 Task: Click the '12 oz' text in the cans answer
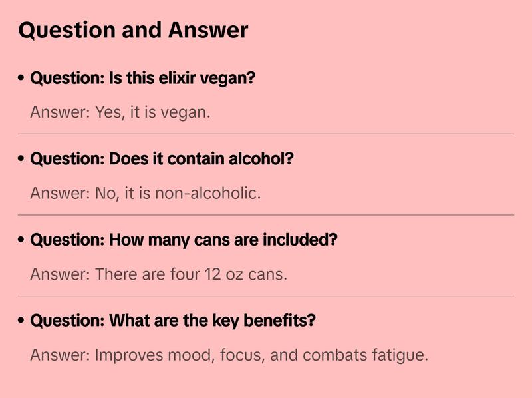[223, 274]
